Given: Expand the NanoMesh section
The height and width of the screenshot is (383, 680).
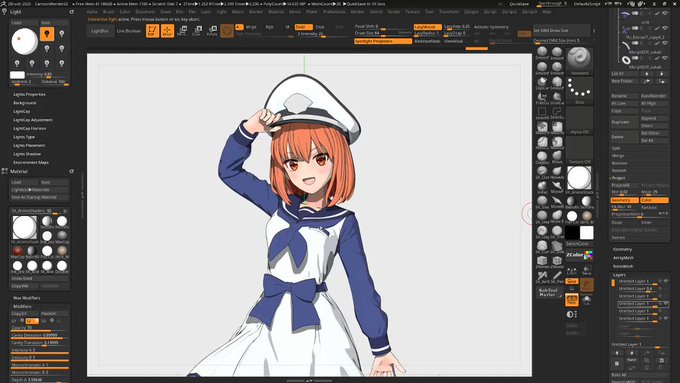Looking at the screenshot, I should click(623, 266).
